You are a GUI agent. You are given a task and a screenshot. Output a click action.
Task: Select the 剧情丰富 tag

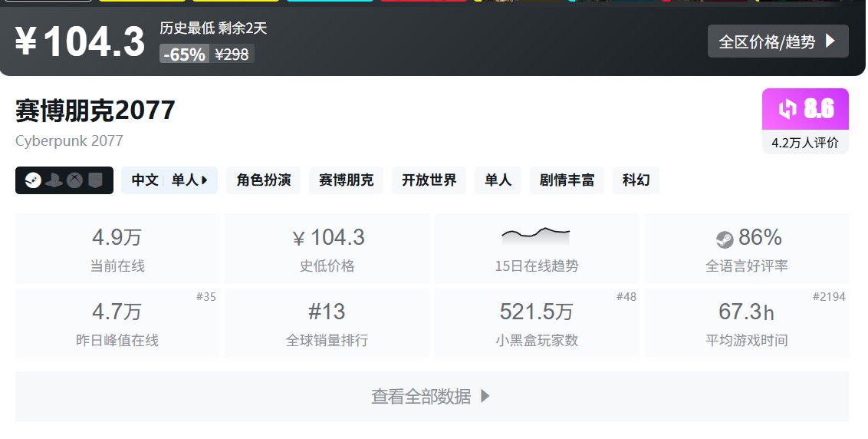pyautogui.click(x=567, y=180)
